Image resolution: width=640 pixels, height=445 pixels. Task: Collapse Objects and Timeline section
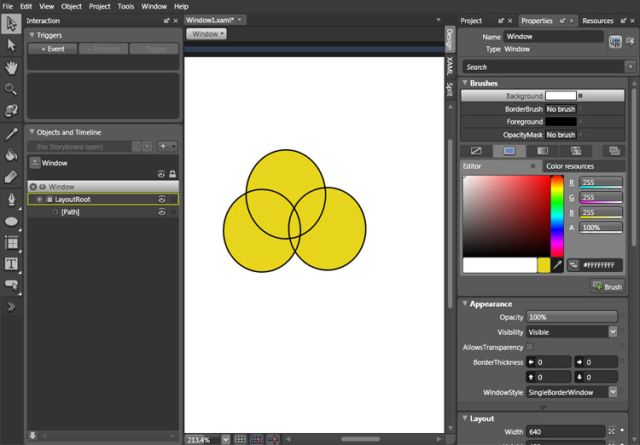[x=32, y=132]
